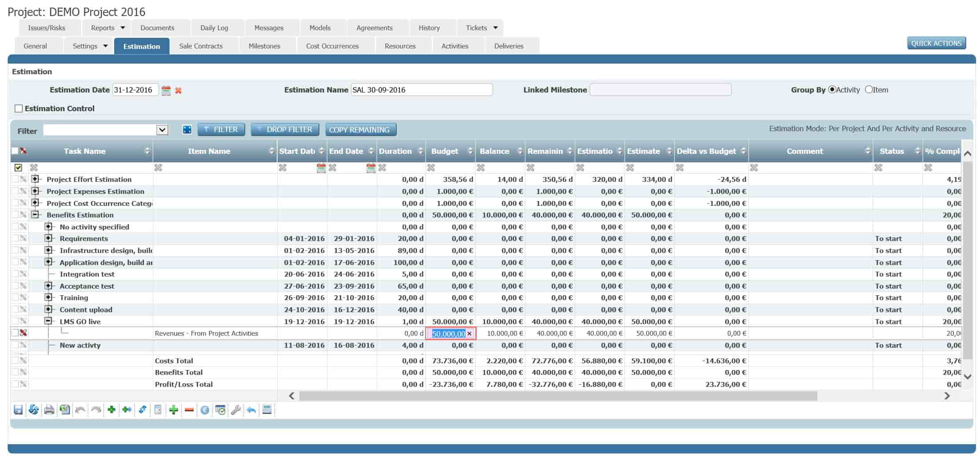Click the COPY REMAINING button
This screenshot has height=462, width=980.
[361, 129]
